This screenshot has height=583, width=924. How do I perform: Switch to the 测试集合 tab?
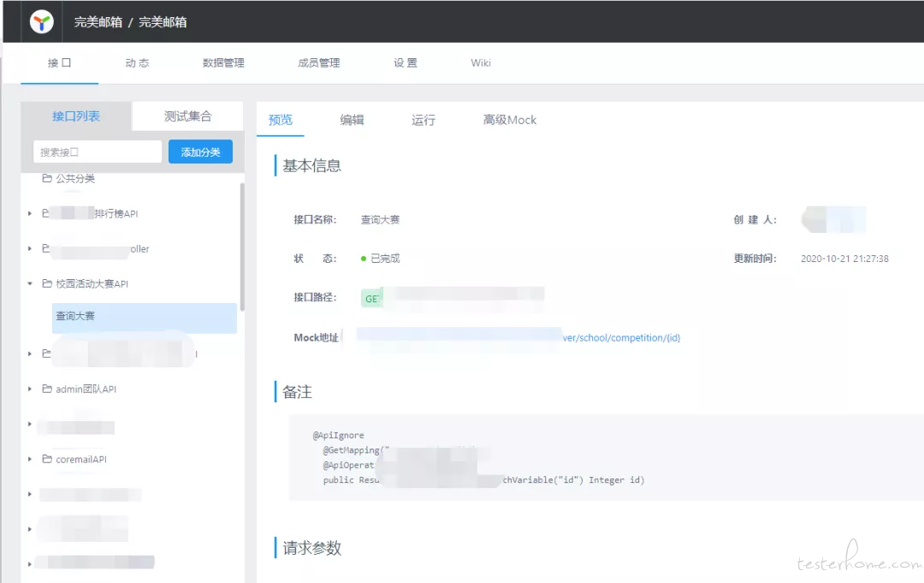click(x=187, y=116)
